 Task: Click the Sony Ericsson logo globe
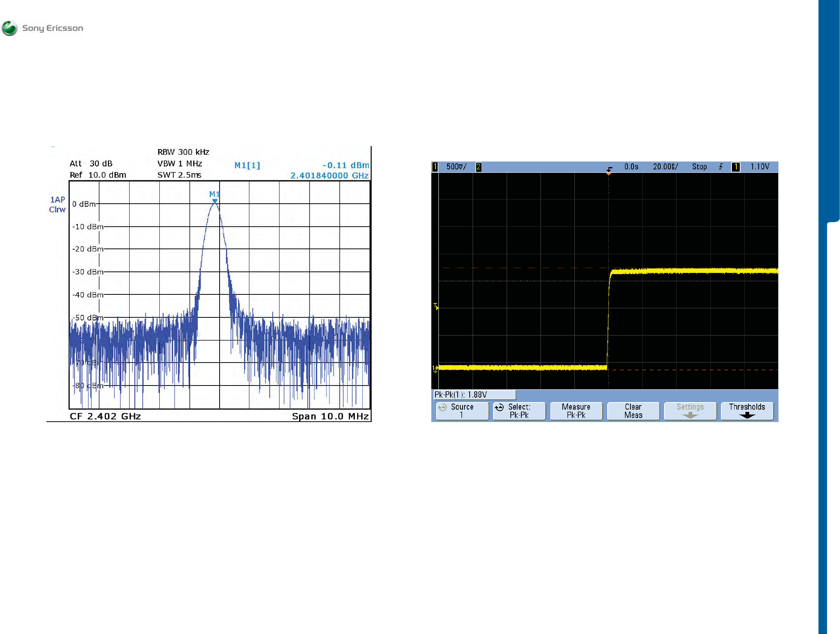pyautogui.click(x=9, y=28)
